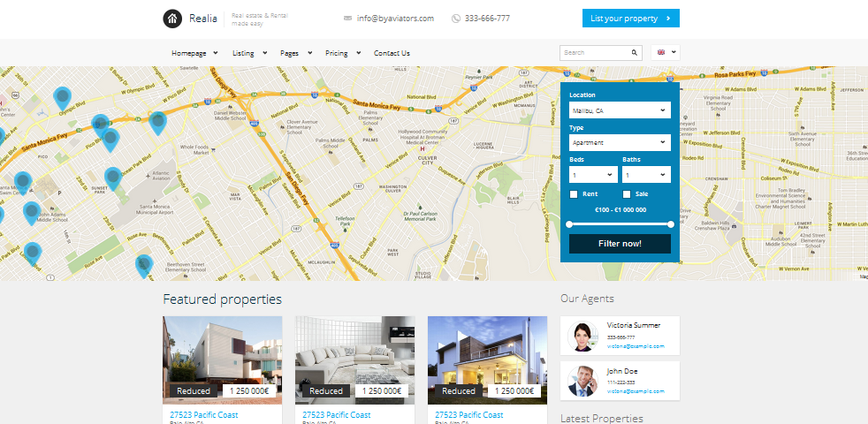Image resolution: width=868 pixels, height=424 pixels.
Task: Click the info@byaviators.com email link
Action: click(x=395, y=19)
